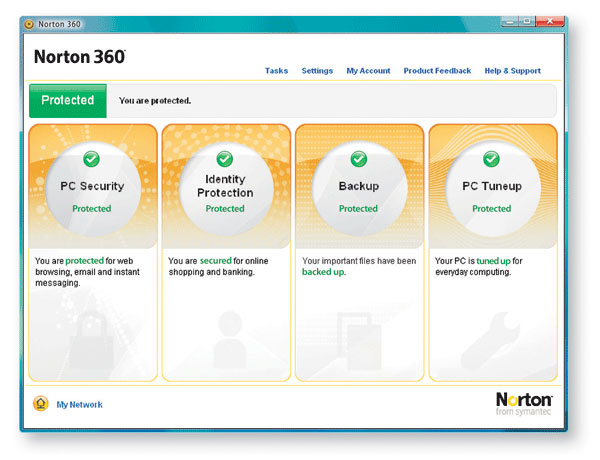Open the Product Feedback link
This screenshot has height=460, width=600.
[x=437, y=71]
